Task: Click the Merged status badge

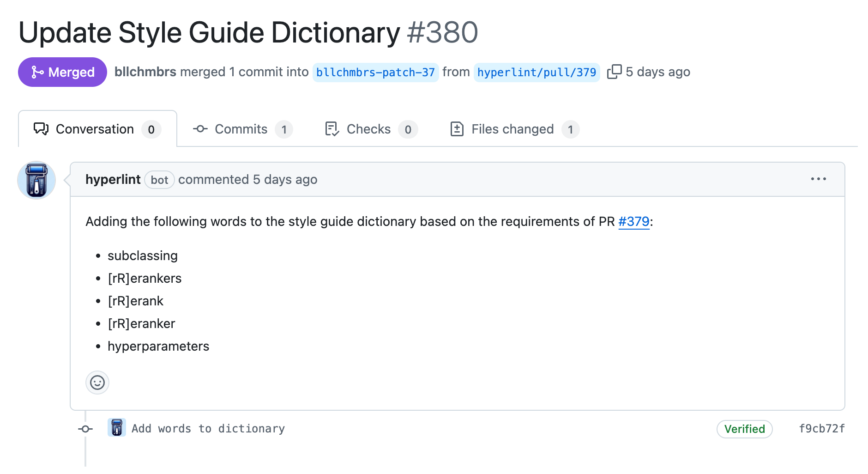Action: (62, 72)
